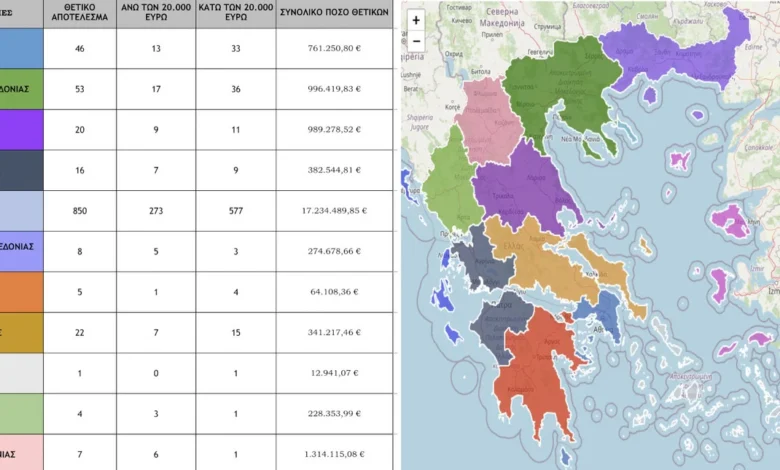Zoom in on the map

[416, 20]
